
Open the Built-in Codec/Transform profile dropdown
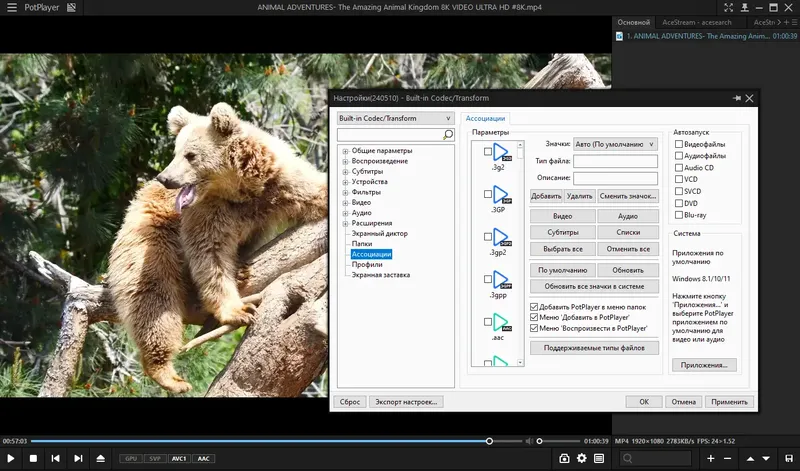[395, 118]
